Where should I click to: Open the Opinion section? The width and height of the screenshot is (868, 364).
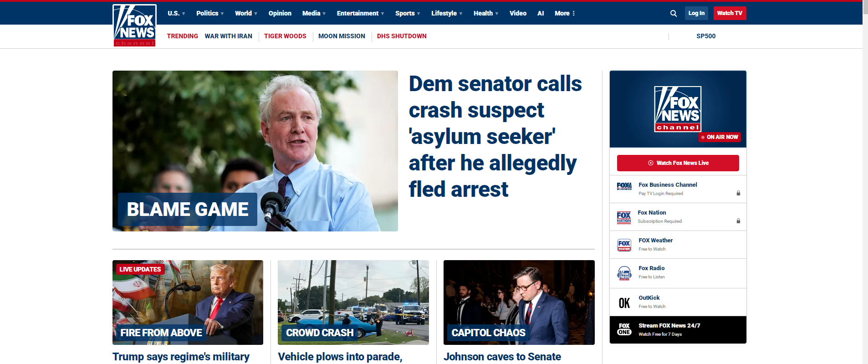click(x=280, y=13)
